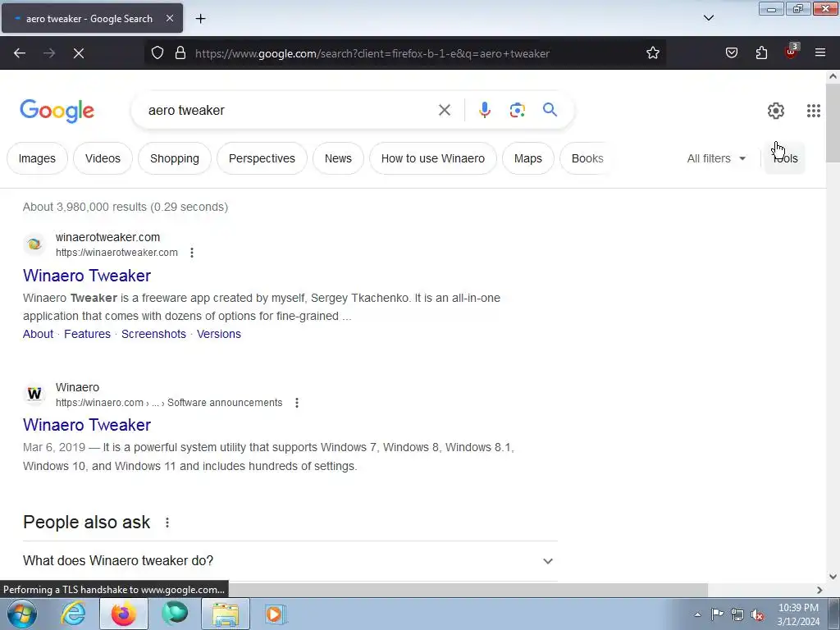Save page to Pocket icon
This screenshot has height=630, width=840.
point(731,53)
